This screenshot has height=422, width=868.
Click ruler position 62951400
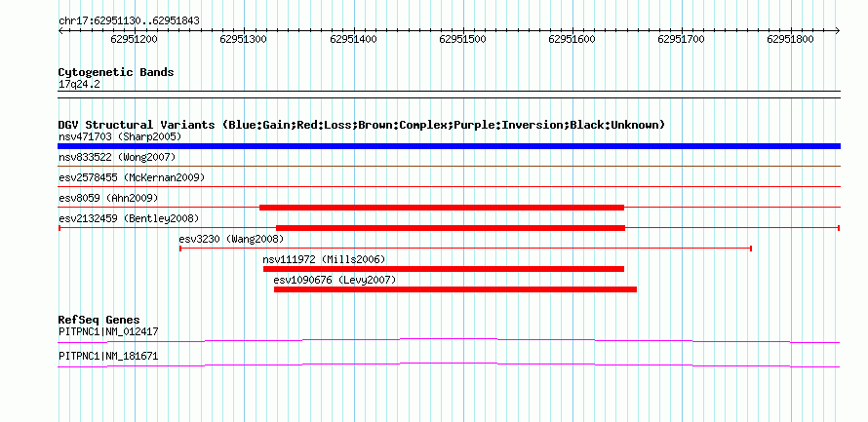pos(353,39)
